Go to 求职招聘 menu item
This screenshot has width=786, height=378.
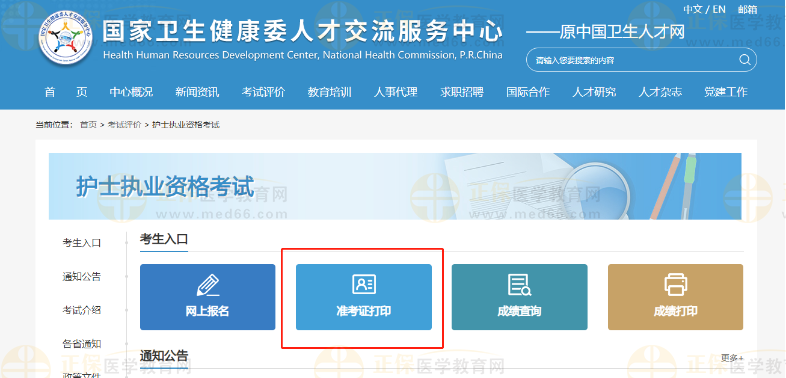click(462, 92)
